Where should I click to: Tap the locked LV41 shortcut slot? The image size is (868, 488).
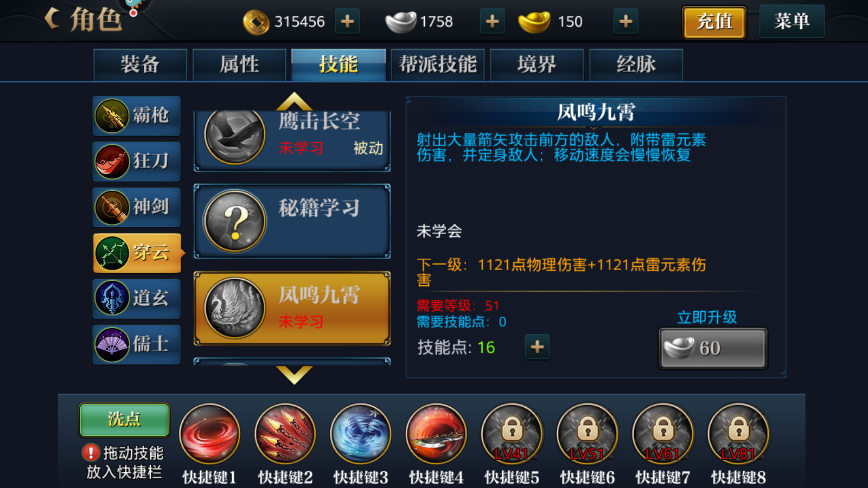click(512, 434)
